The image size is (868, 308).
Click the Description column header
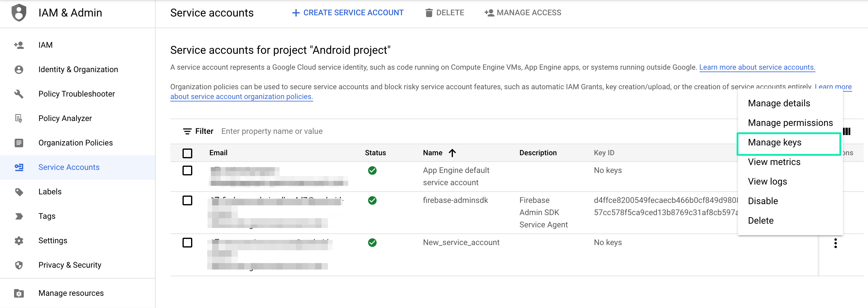[x=538, y=153]
